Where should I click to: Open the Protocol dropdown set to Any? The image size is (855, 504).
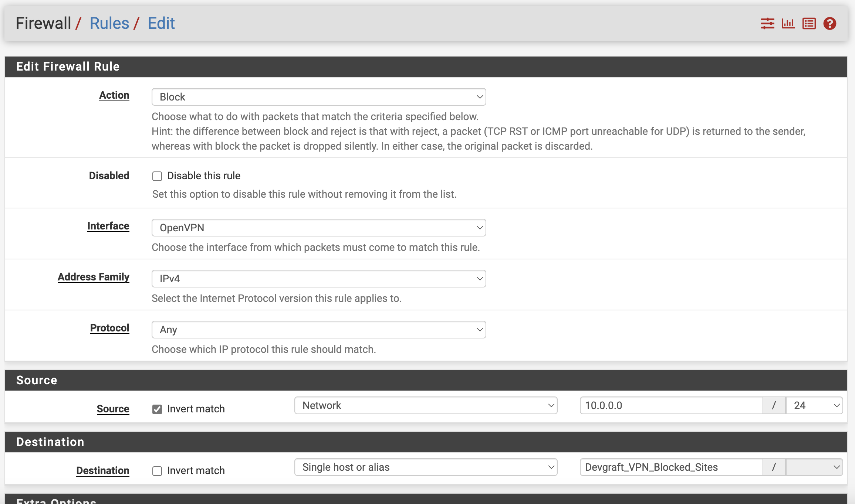coord(318,330)
